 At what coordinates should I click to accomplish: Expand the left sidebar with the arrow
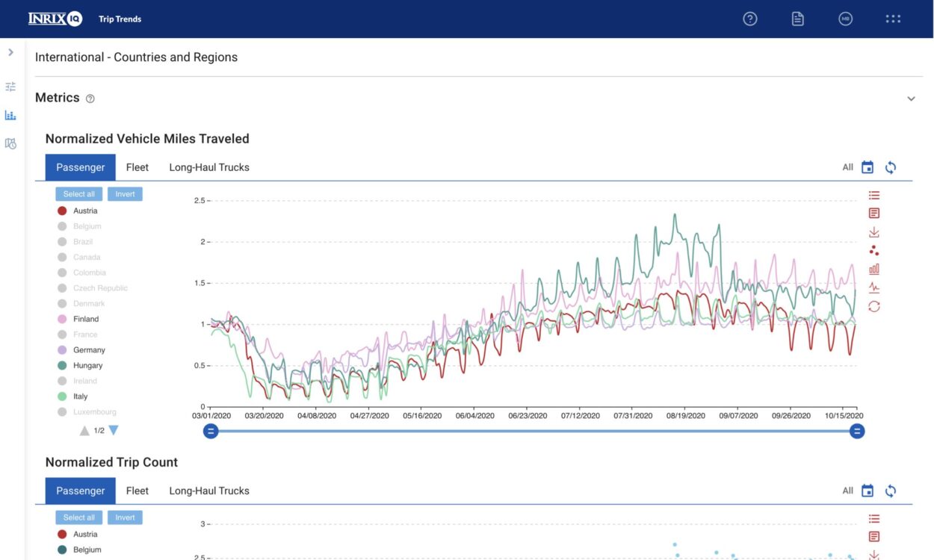pos(11,52)
